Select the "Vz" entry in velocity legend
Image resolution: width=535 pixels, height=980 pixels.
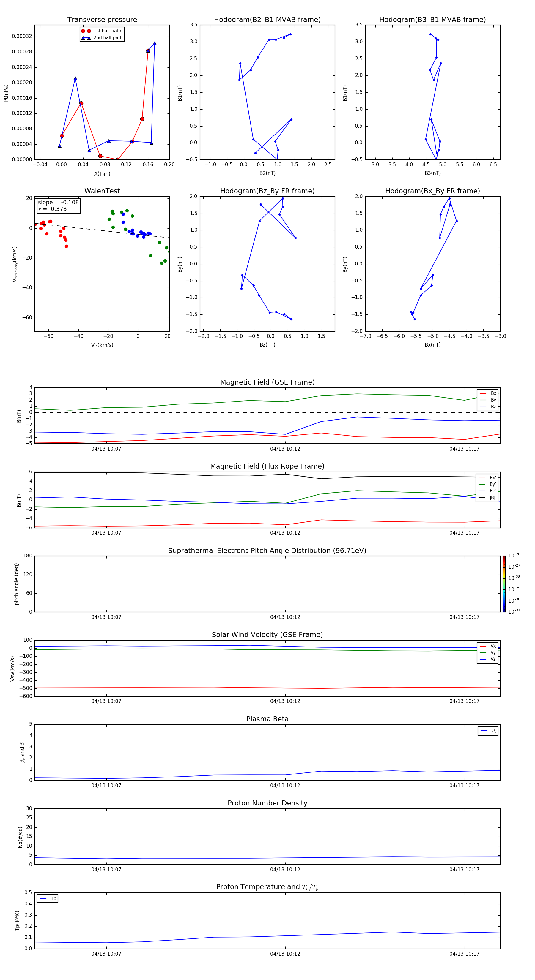[488, 659]
